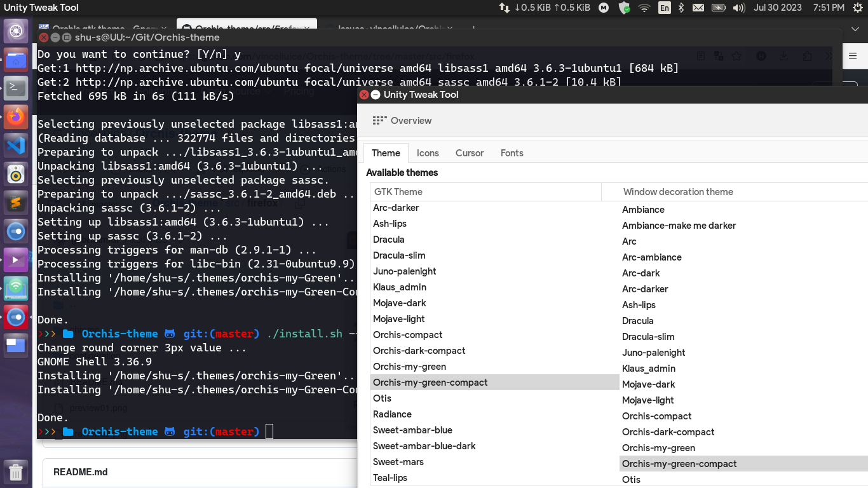Viewport: 868px width, 488px height.
Task: Open the Trash from the dock
Action: [x=16, y=473]
